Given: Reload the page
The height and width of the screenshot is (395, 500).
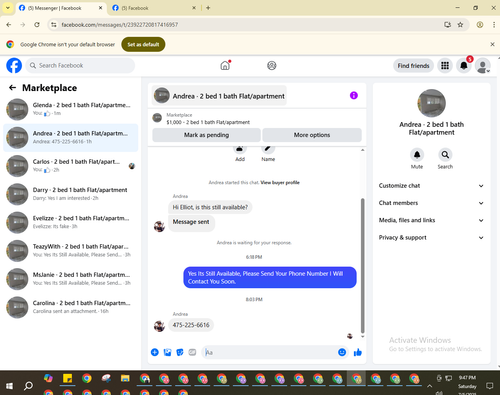Looking at the screenshot, I should point(37,25).
